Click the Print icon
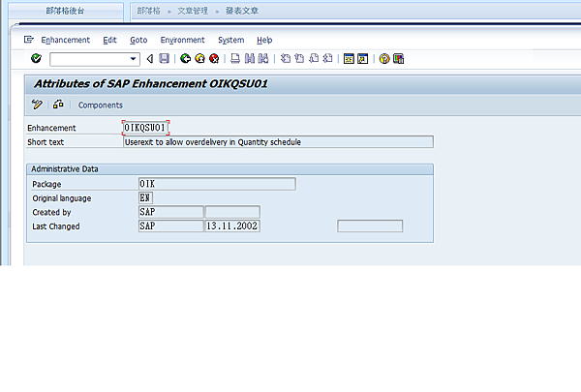The width and height of the screenshot is (581, 392). pyautogui.click(x=235, y=58)
